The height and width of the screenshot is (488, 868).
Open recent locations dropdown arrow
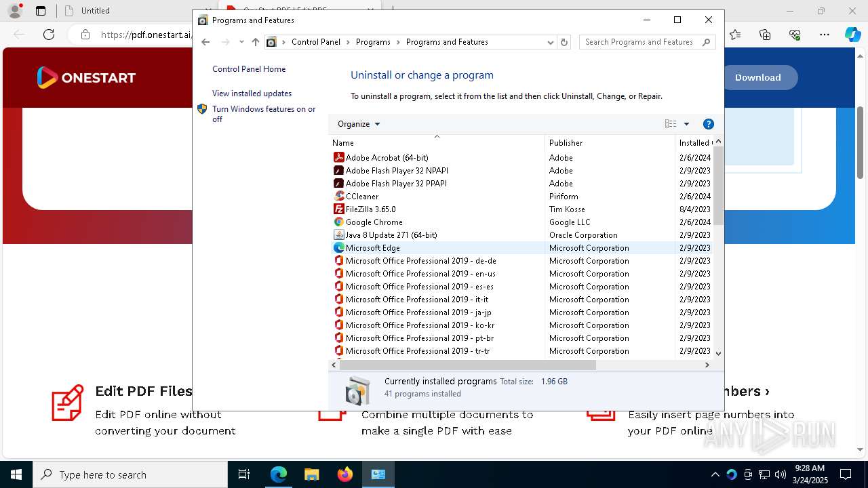[241, 42]
